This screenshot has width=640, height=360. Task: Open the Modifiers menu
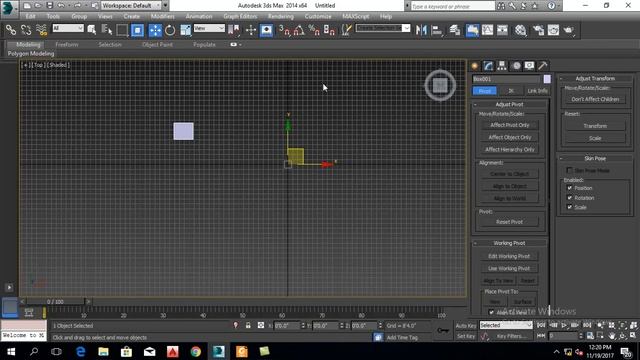(x=162, y=16)
